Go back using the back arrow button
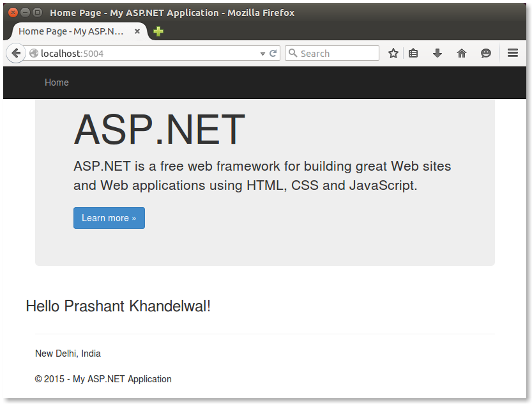This screenshot has height=404, width=532. [15, 53]
